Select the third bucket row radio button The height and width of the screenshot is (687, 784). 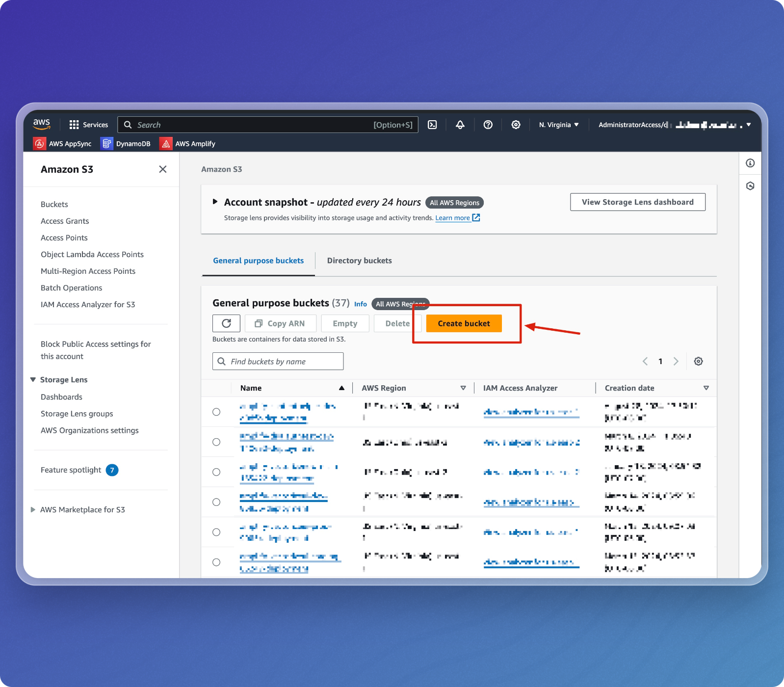click(216, 472)
